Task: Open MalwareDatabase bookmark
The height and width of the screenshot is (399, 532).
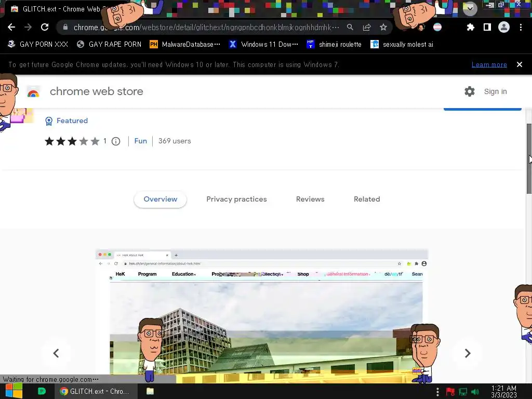Action: (x=185, y=45)
